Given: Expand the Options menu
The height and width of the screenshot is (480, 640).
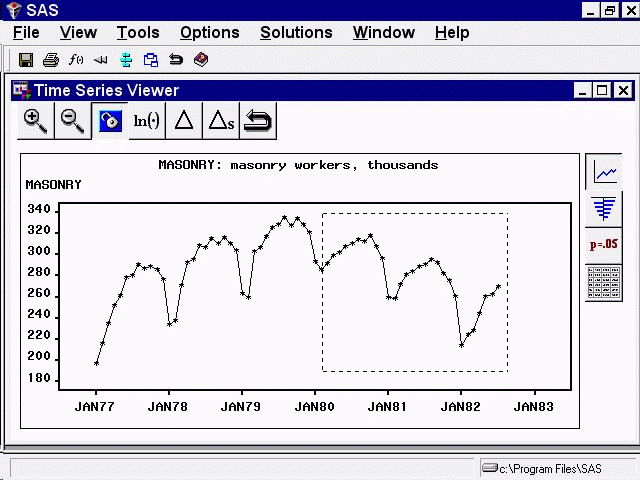Looking at the screenshot, I should point(209,32).
